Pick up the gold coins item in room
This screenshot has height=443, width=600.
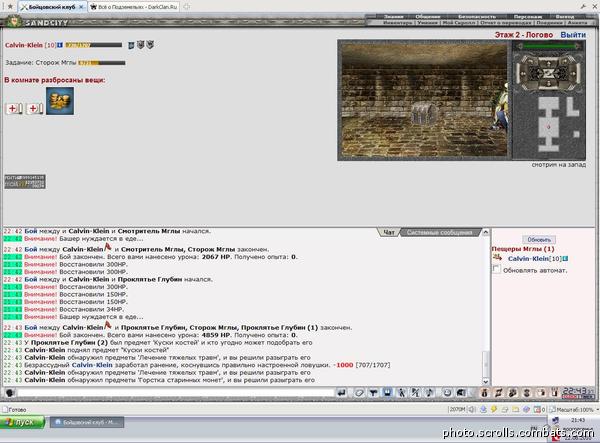tap(60, 101)
